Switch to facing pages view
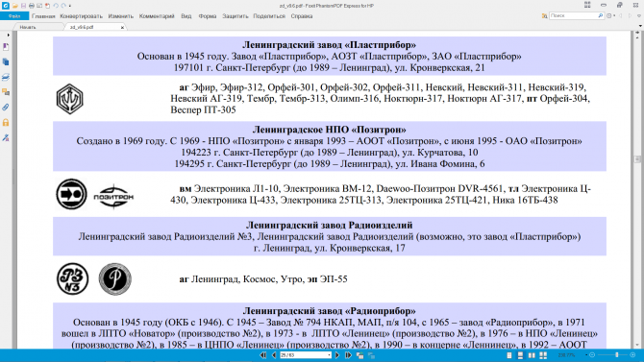The height and width of the screenshot is (362, 644). [x=532, y=355]
